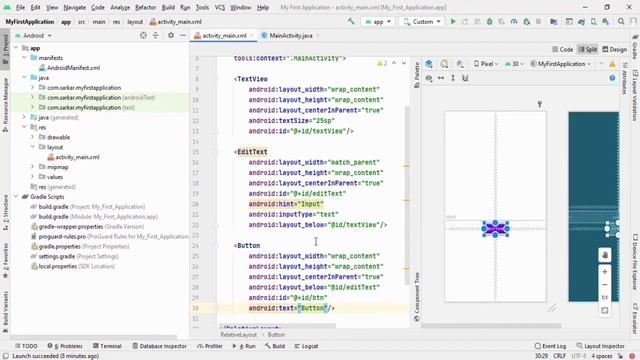The width and height of the screenshot is (640, 360).
Task: Toggle the Project tool window strip
Action: (x=5, y=48)
